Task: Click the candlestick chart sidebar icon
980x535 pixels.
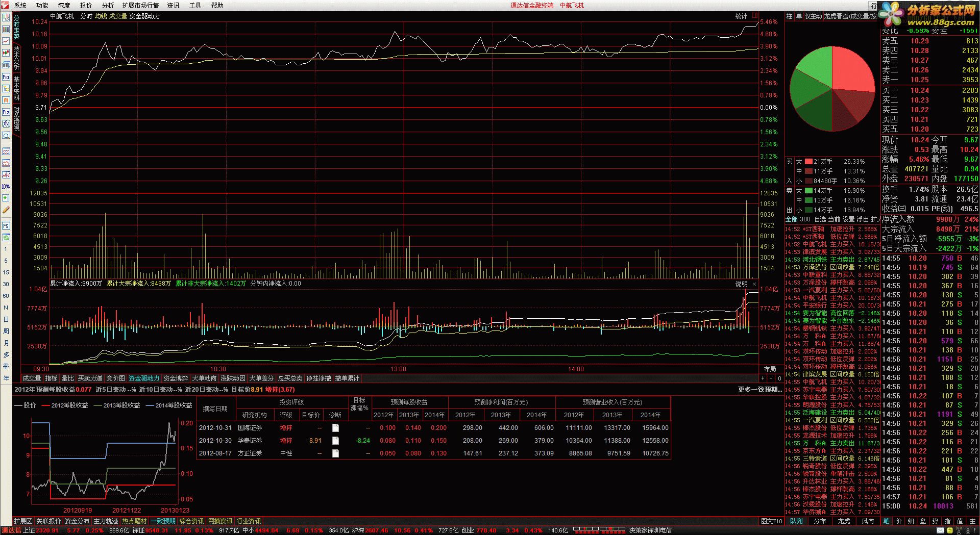Action: pos(6,53)
